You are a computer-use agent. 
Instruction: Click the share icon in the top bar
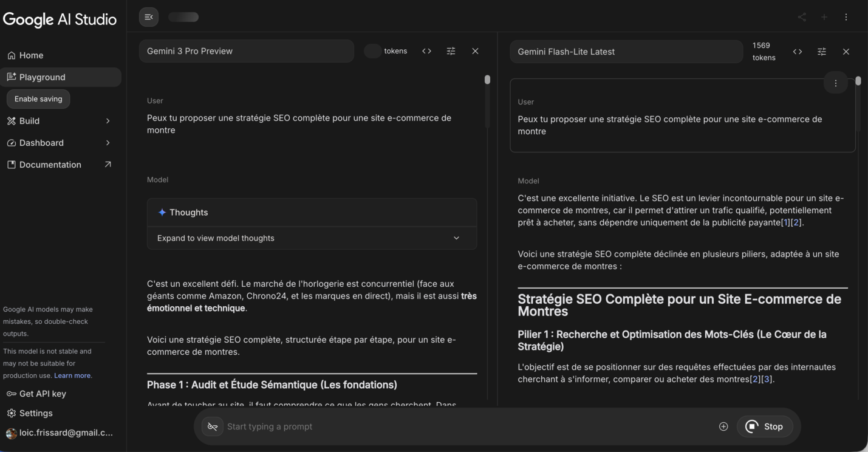coord(802,17)
